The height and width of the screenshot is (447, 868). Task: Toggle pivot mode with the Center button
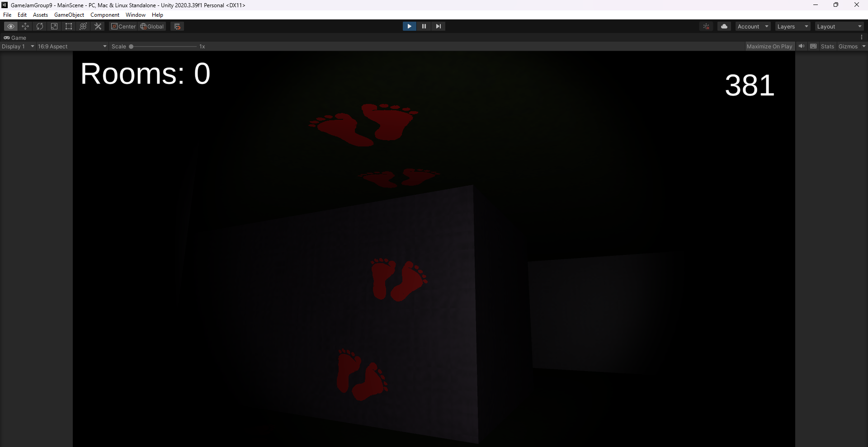tap(123, 26)
